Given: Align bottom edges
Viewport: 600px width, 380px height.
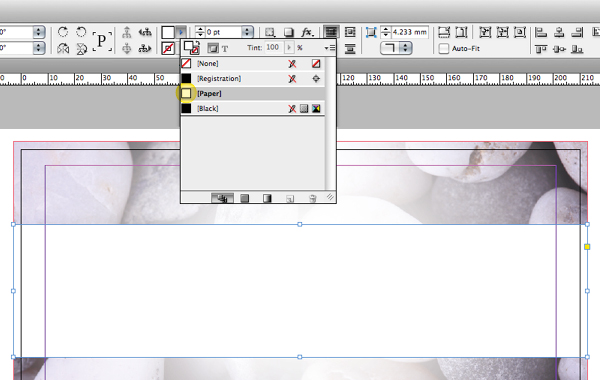Looking at the screenshot, I should click(577, 49).
